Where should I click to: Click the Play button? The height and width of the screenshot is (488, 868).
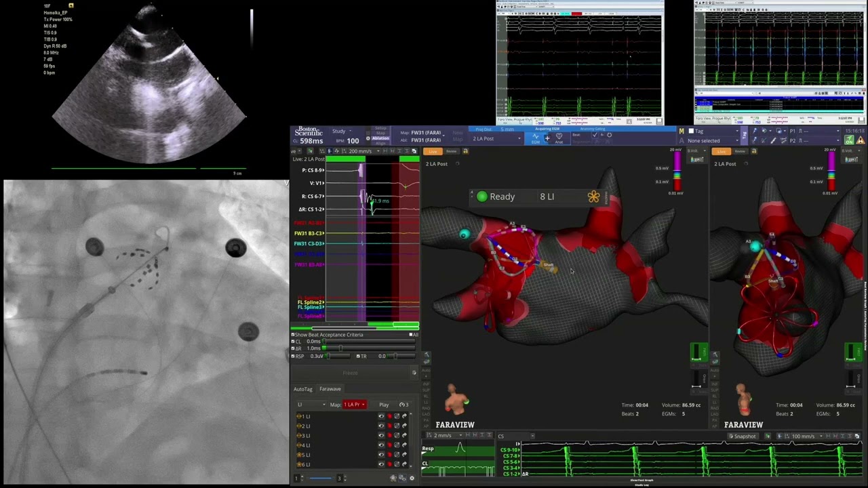point(384,405)
